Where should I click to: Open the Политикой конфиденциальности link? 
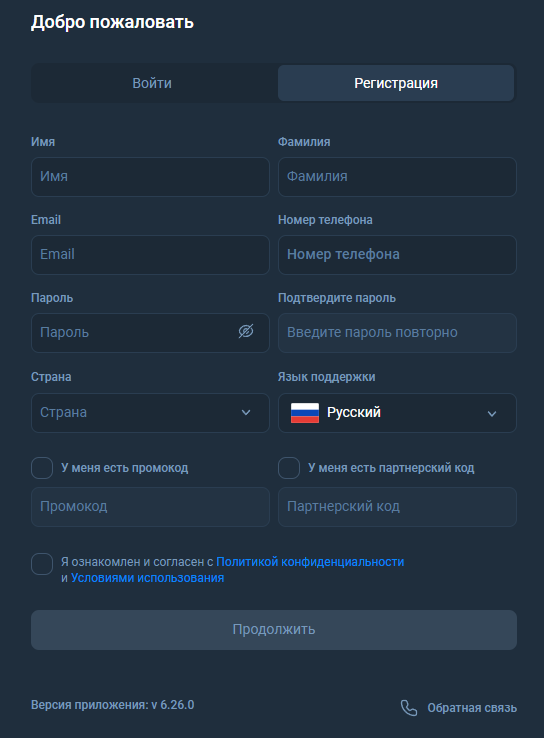pos(310,562)
